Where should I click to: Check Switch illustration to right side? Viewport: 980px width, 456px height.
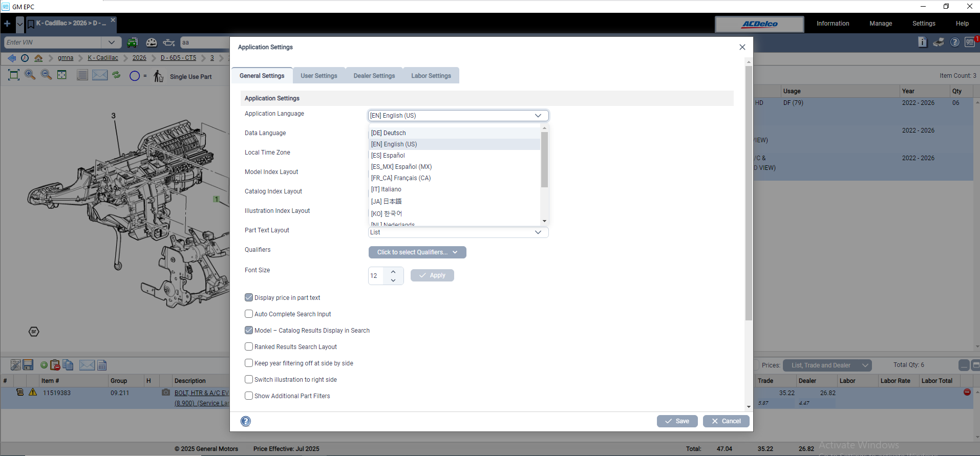(249, 379)
